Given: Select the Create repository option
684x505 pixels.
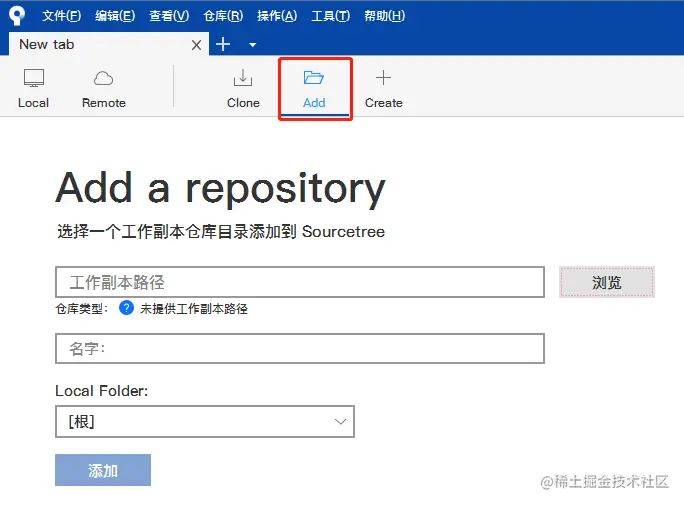Looking at the screenshot, I should [x=383, y=89].
